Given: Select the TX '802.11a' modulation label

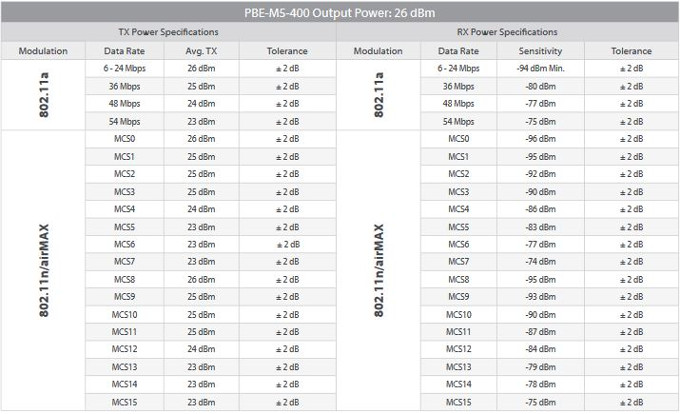Looking at the screenshot, I should (x=43, y=95).
